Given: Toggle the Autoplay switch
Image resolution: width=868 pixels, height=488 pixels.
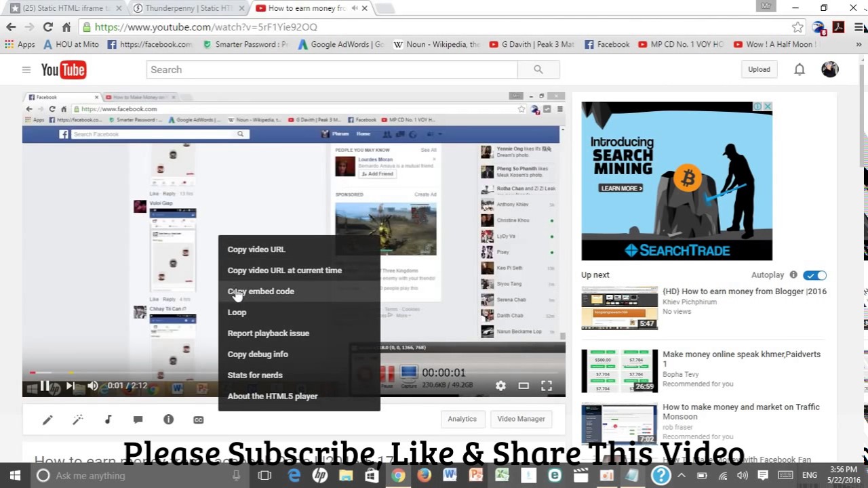Looking at the screenshot, I should pos(814,275).
